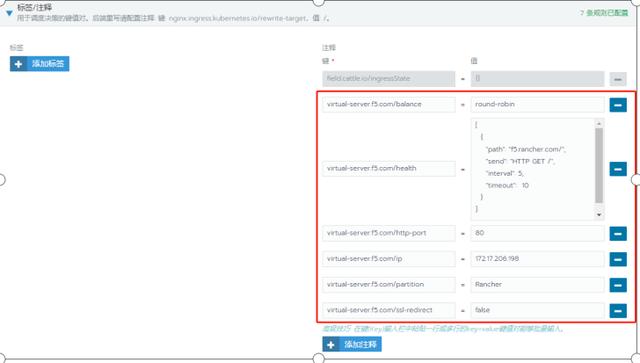
Task: Edit the value field containing 80
Action: point(537,233)
